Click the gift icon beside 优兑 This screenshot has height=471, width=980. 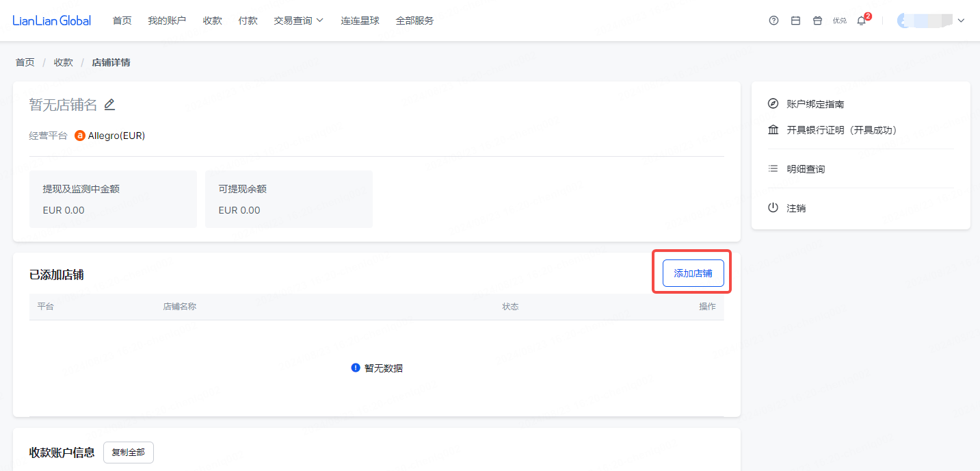pyautogui.click(x=817, y=21)
